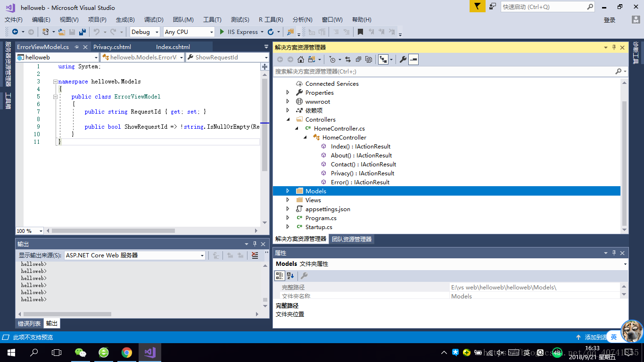Click the Open File toolbar icon
Screen dimensions: 644x362
pos(61,32)
